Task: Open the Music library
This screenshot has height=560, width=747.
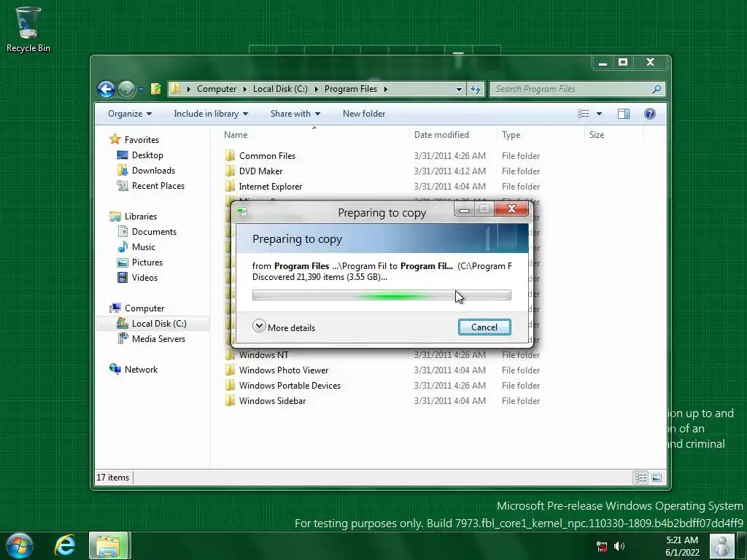Action: pos(144,246)
